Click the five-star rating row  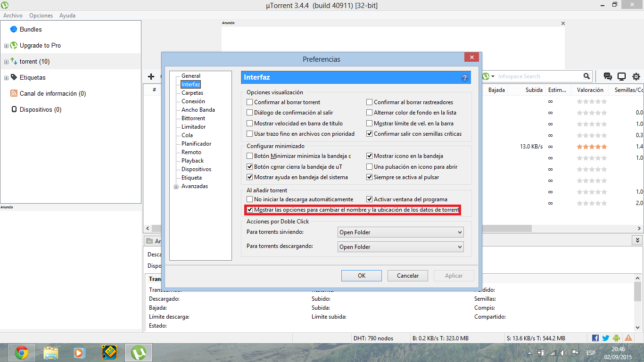pyautogui.click(x=592, y=147)
